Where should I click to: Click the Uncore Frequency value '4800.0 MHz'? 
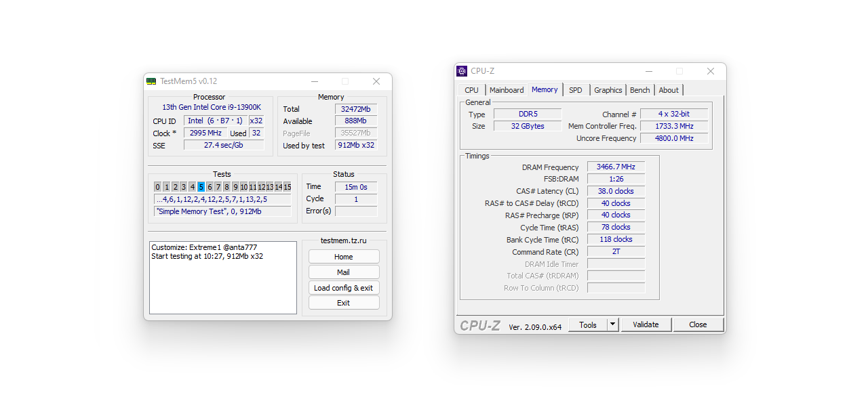(674, 138)
